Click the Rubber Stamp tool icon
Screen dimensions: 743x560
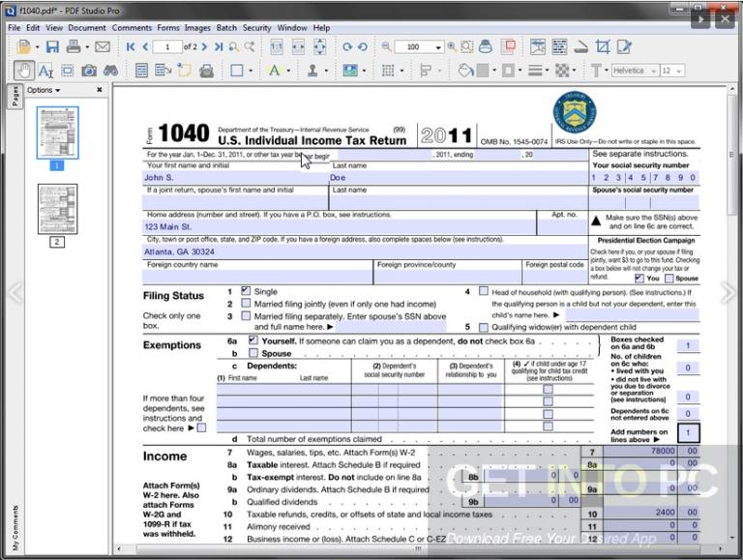pos(312,71)
